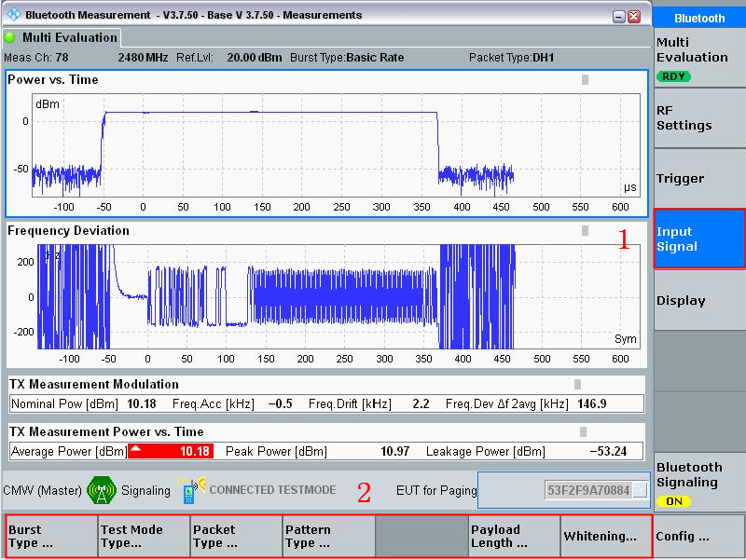This screenshot has height=560, width=746.
Task: Click the TX Measurement Modulation panel marker
Action: (x=577, y=384)
